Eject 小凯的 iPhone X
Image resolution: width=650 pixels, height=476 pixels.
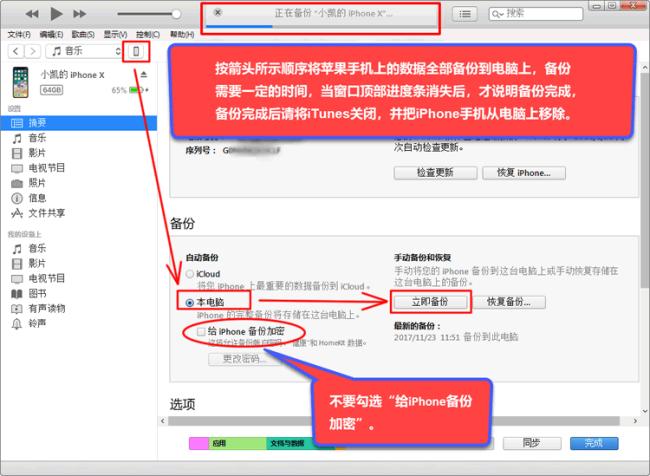click(143, 75)
